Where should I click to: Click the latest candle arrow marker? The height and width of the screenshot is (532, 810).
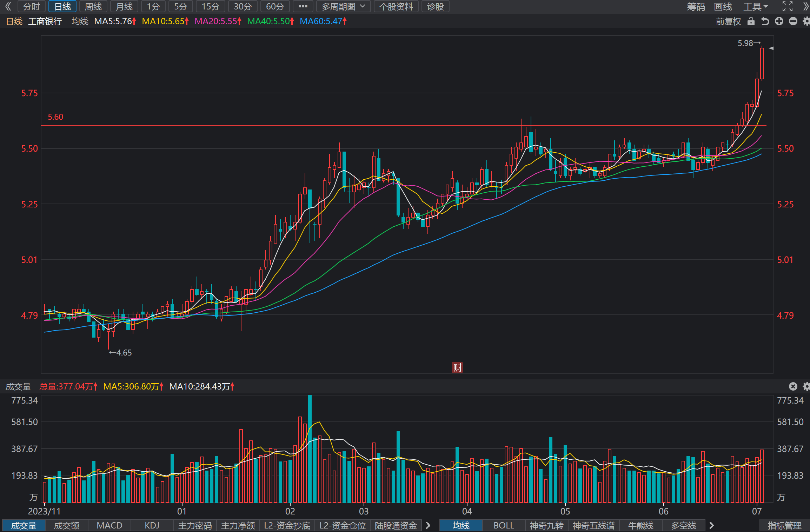click(771, 48)
